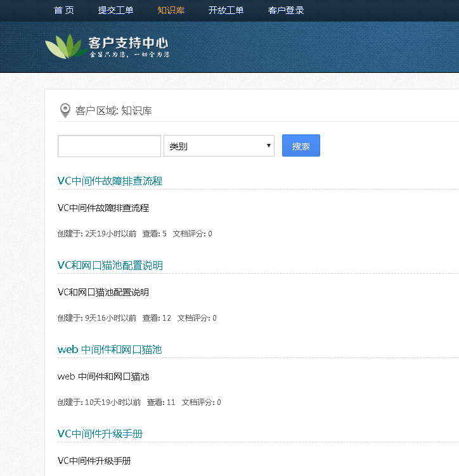Open the VC中间件升级手册 article heading
Image resolution: width=459 pixels, height=476 pixels.
[x=100, y=434]
